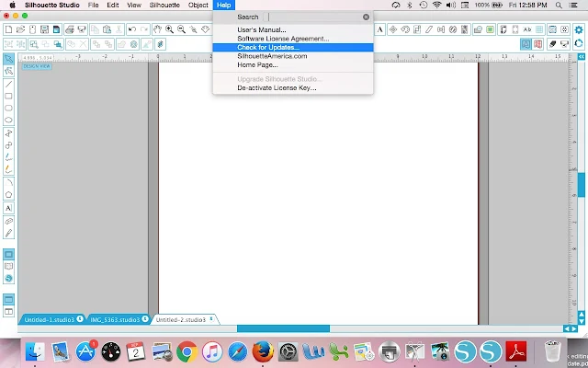
Task: Click the horizontal scrollbar thumb
Action: click(x=283, y=328)
